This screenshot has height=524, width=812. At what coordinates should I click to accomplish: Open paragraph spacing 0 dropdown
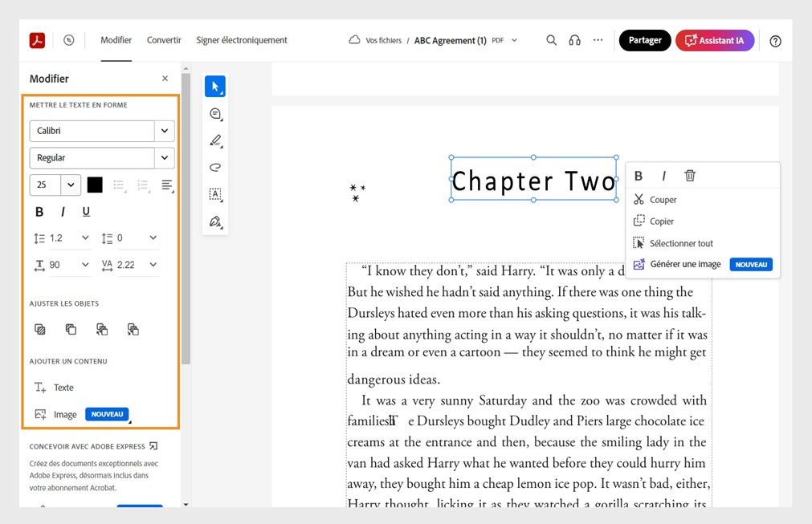(x=153, y=238)
